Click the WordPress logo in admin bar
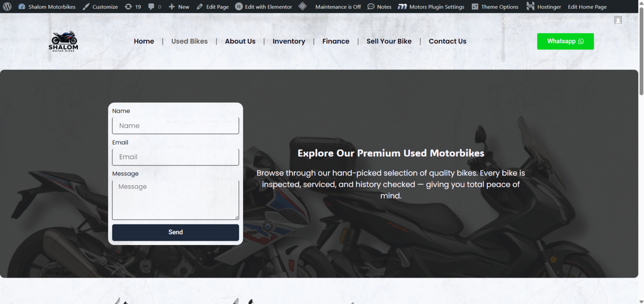644x304 pixels. [7, 6]
